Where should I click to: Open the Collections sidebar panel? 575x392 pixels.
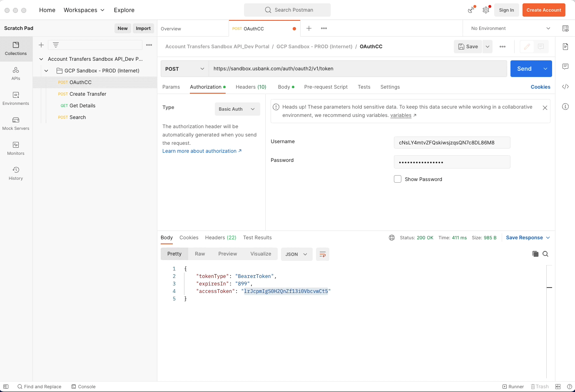pyautogui.click(x=16, y=49)
